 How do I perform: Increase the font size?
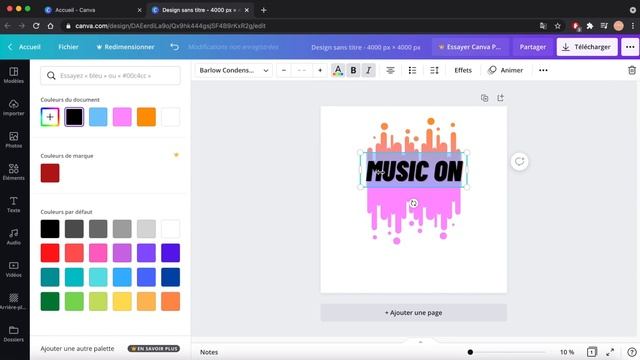click(x=320, y=70)
